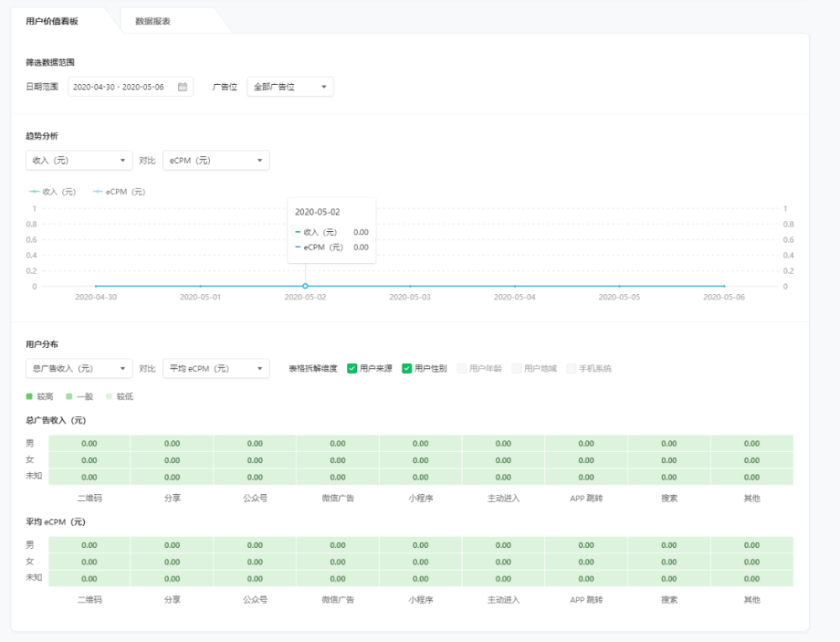Open the eCPM (元) comparison dropdown

point(216,160)
